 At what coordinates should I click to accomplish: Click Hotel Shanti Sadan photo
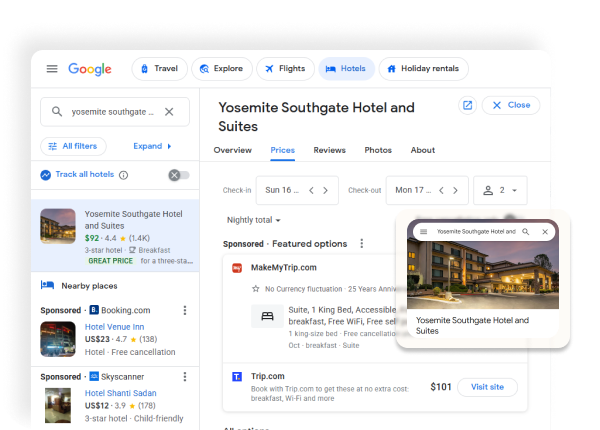(x=58, y=406)
